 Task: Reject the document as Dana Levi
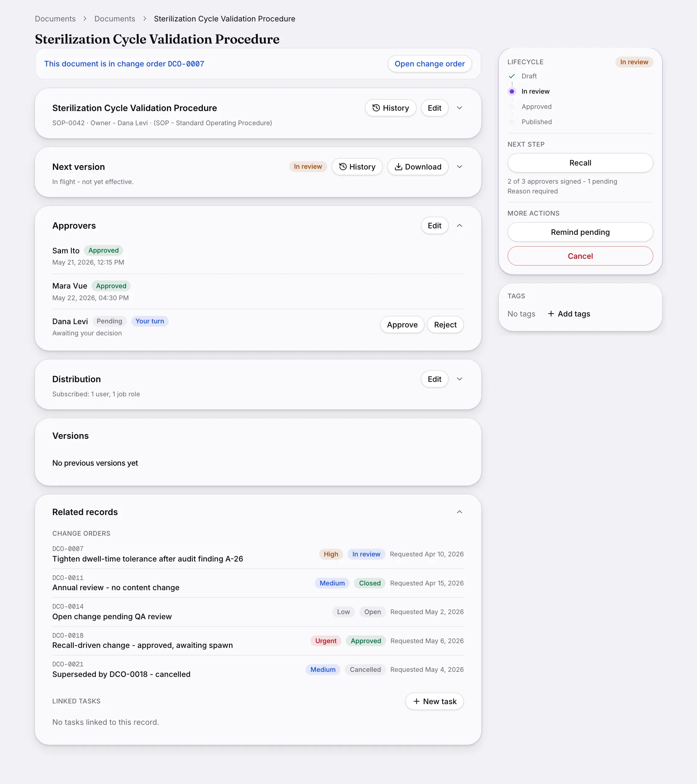pos(445,324)
